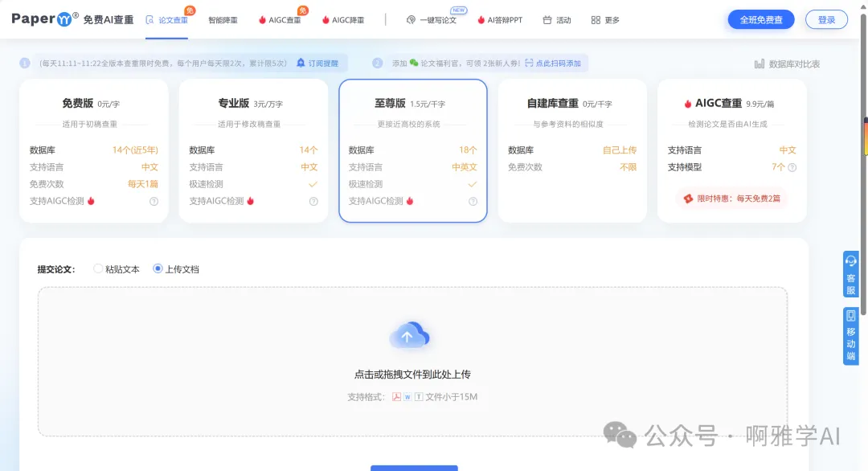Open the 客服 customer service icon
Image resolution: width=868 pixels, height=471 pixels.
tap(850, 275)
